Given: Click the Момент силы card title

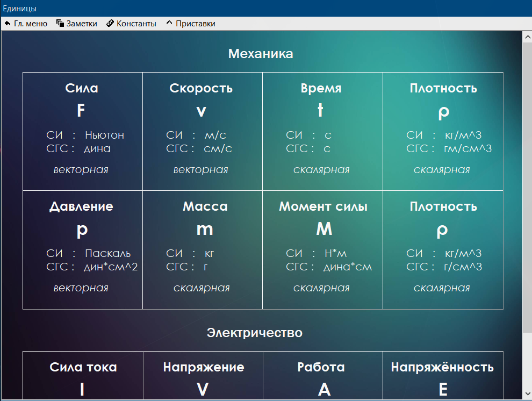Looking at the screenshot, I should [x=323, y=206].
